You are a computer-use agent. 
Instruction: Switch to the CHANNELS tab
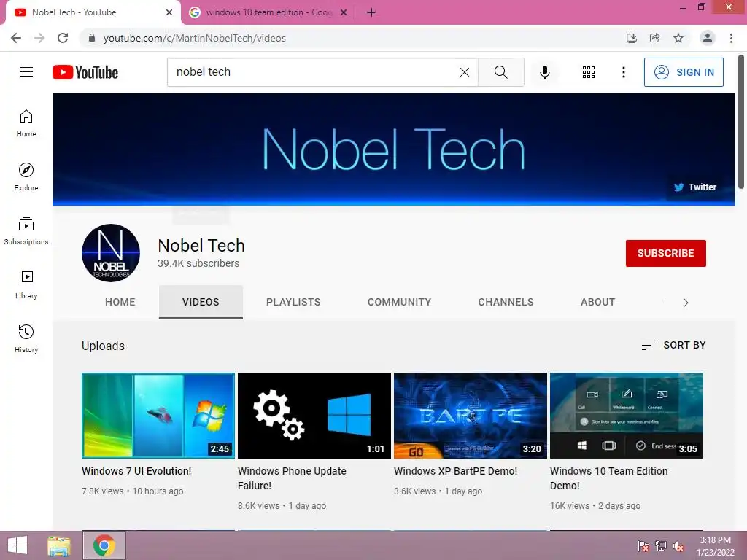pyautogui.click(x=506, y=302)
